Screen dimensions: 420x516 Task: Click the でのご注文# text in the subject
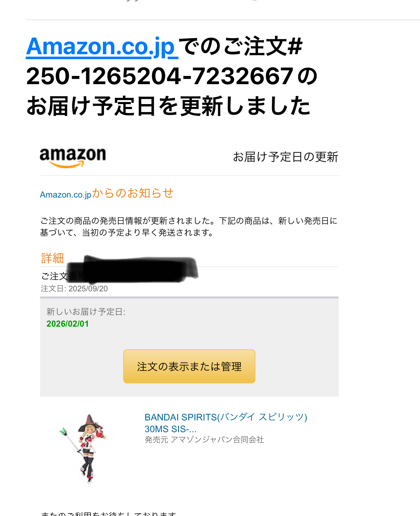pyautogui.click(x=240, y=47)
